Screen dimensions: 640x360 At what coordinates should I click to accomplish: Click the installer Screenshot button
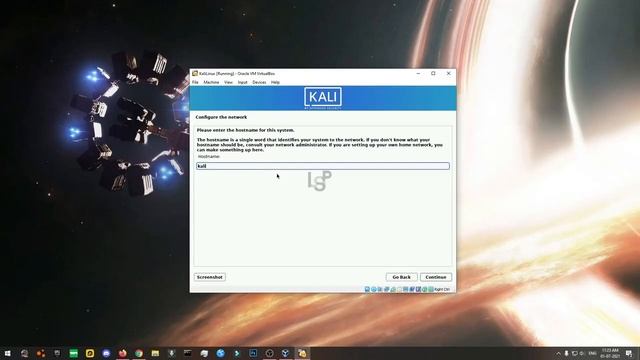tap(210, 277)
